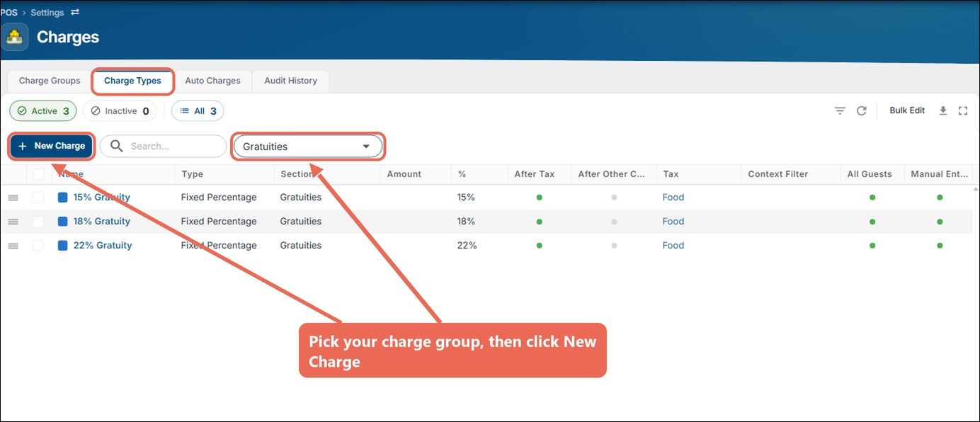Screen dimensions: 980x422
Task: Sort by the After Tax column header
Action: (x=535, y=174)
